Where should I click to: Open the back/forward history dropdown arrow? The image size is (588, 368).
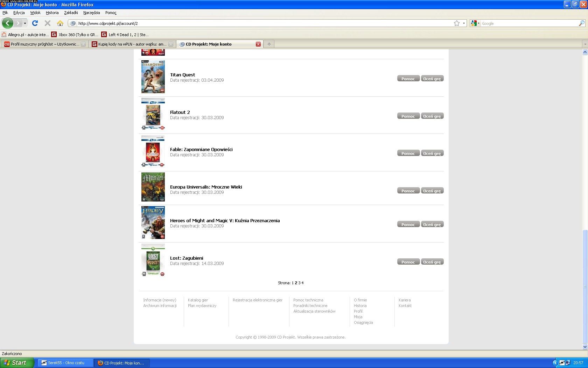point(25,23)
